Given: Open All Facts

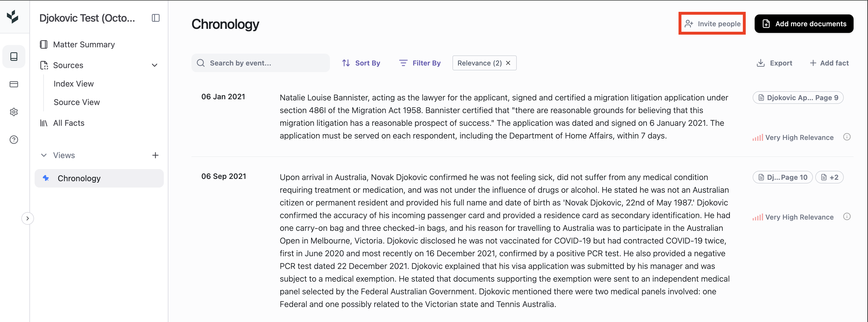Looking at the screenshot, I should click(62, 123).
